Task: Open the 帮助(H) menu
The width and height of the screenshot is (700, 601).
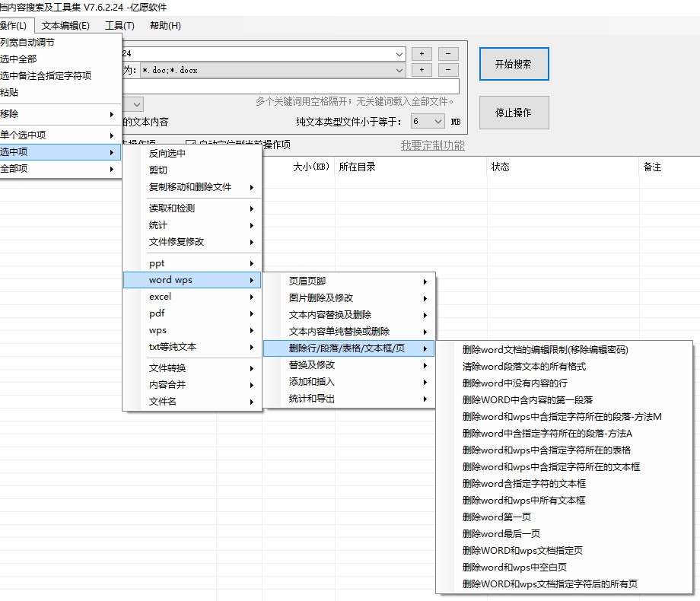Action: pos(165,26)
